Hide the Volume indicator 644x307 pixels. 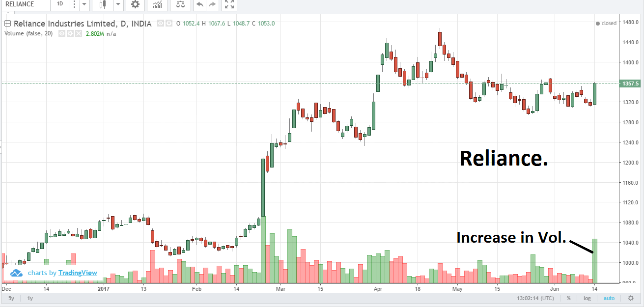62,33
